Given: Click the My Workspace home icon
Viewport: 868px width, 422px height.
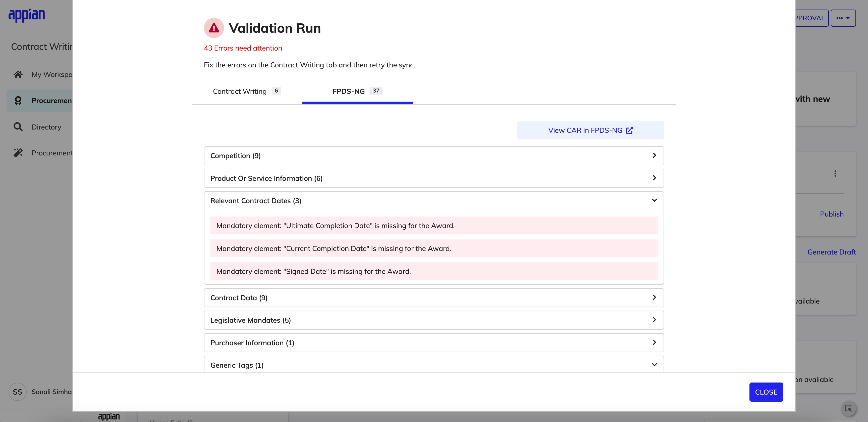Looking at the screenshot, I should click(x=18, y=74).
